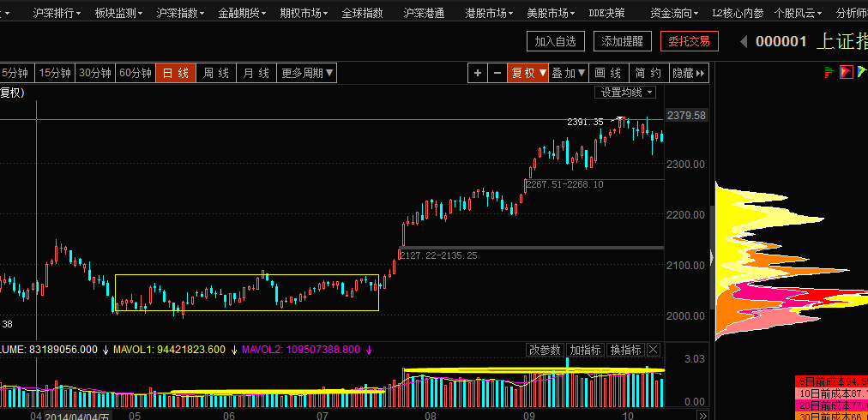868x420 pixels.
Task: Open the 沪深排行 menu
Action: [57, 13]
